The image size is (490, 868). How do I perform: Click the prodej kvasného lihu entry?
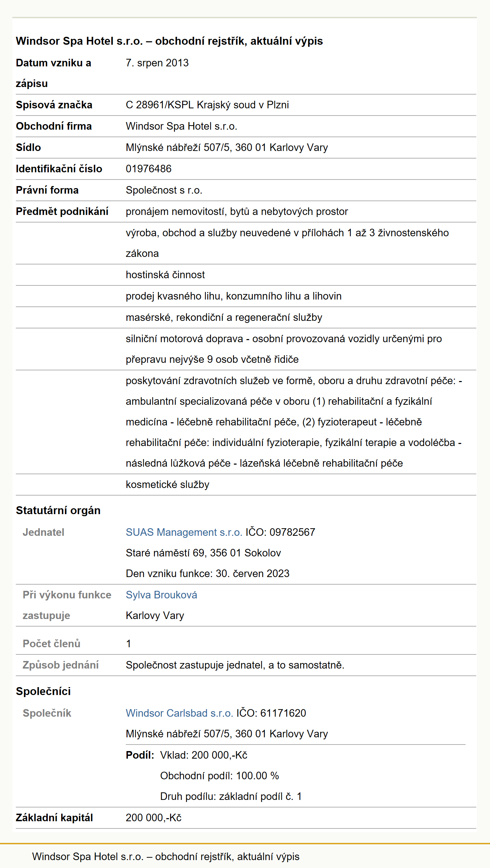click(234, 296)
